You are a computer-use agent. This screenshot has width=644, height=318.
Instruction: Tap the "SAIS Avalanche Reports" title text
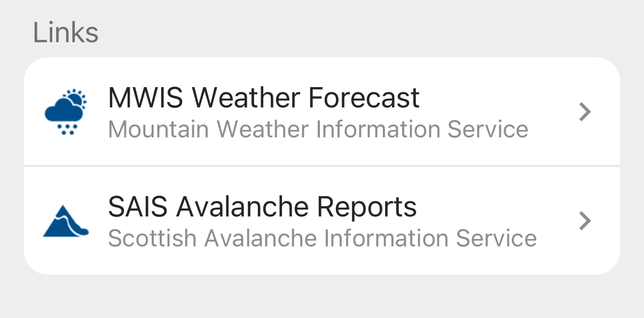pyautogui.click(x=262, y=207)
